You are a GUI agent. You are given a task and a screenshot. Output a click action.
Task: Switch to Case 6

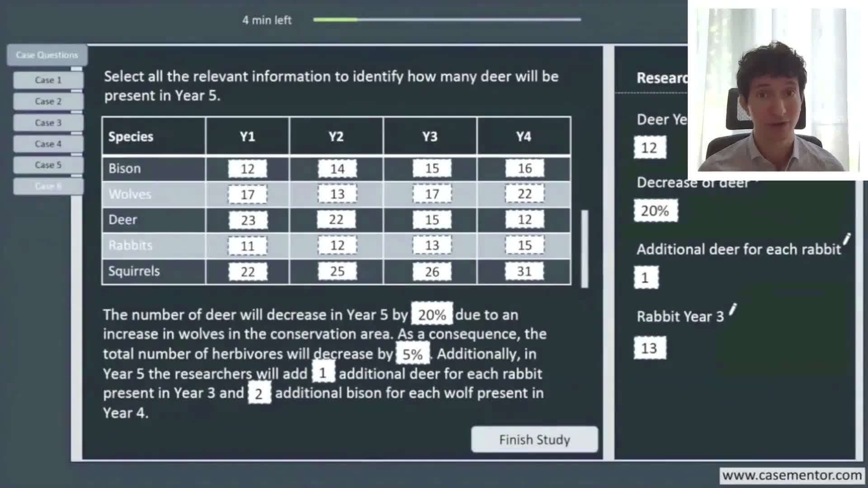[48, 186]
